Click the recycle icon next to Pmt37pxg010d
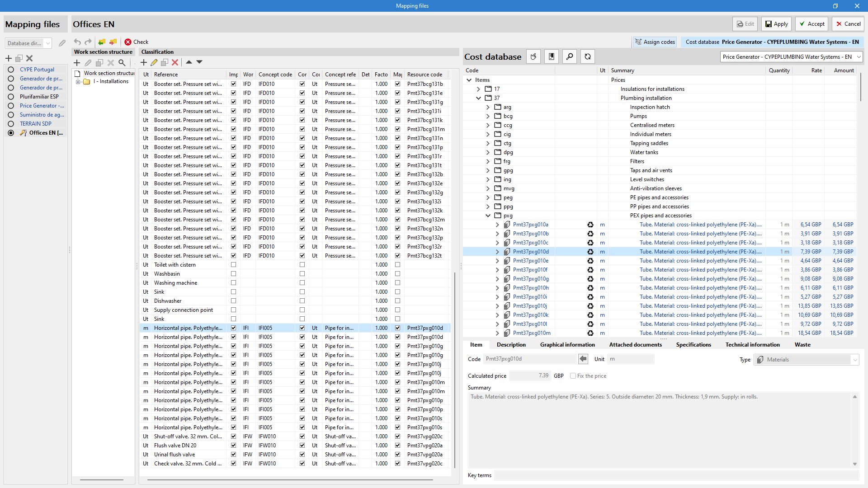Image resolution: width=868 pixels, height=488 pixels. click(590, 252)
